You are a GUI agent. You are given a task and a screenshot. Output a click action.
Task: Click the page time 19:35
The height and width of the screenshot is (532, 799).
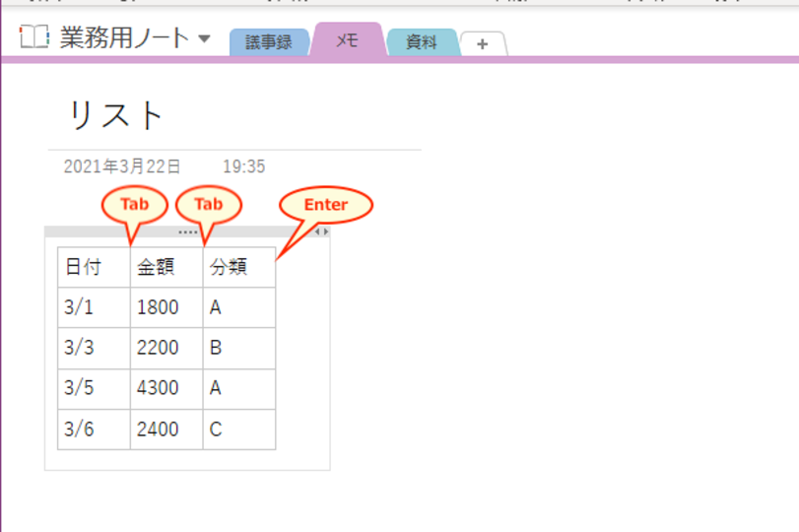(x=243, y=166)
